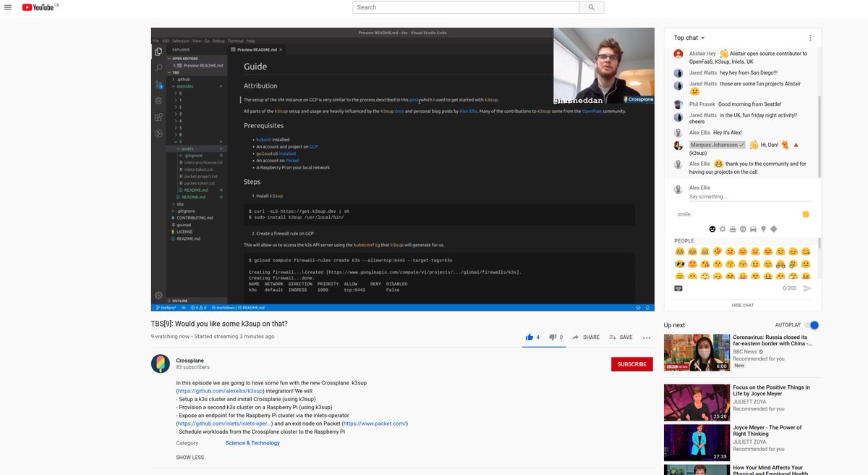Send the chat message with arrow icon
Image resolution: width=868 pixels, height=475 pixels.
coord(807,288)
